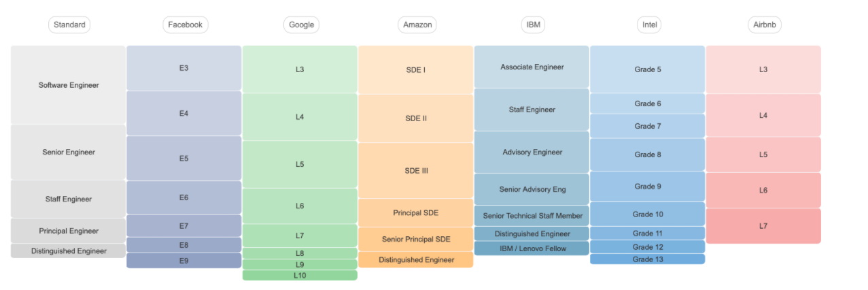Click IBM / Lenovo Fellow block

532,248
